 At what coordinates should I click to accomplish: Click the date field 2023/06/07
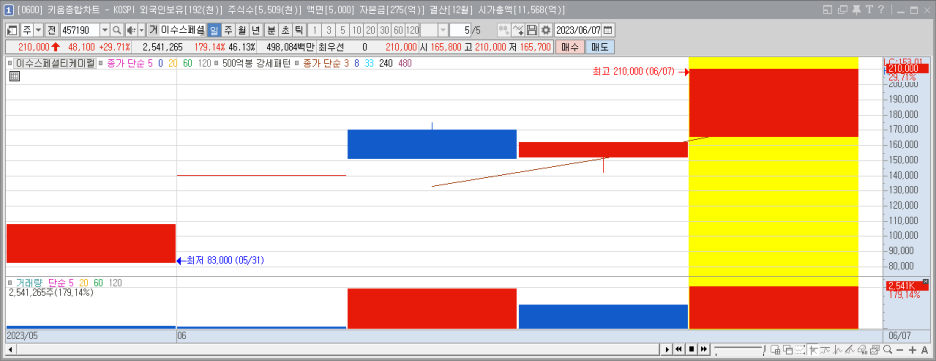click(x=578, y=30)
